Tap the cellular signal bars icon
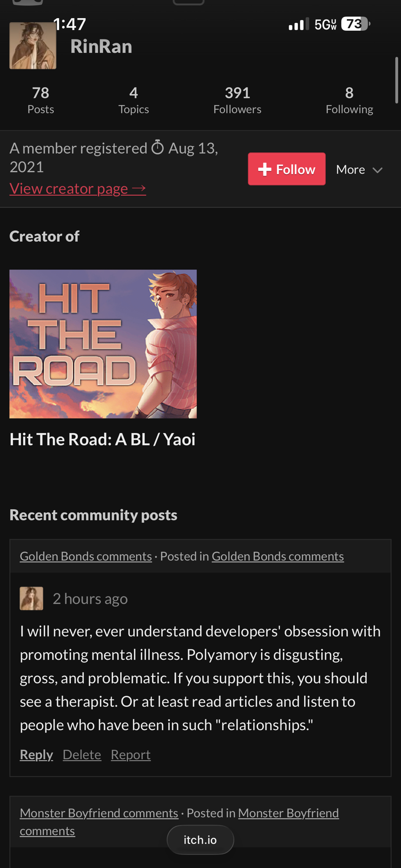Screen dimensions: 401x868 pos(299,24)
